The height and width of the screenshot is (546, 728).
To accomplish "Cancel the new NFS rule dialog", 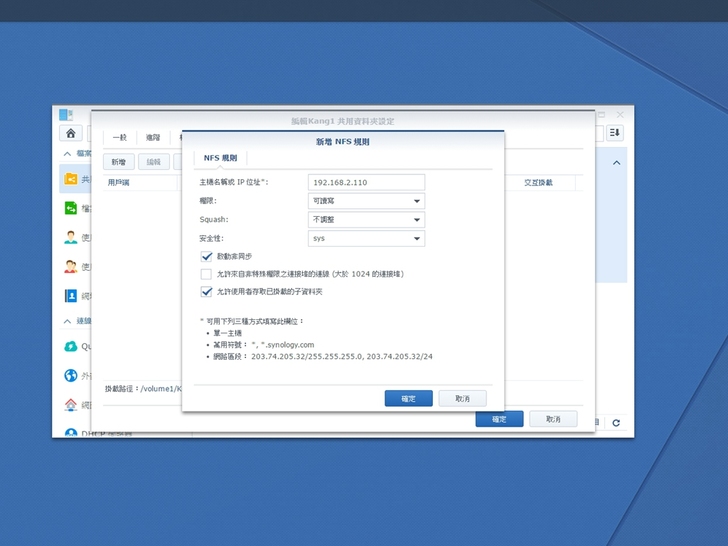I will pos(462,398).
